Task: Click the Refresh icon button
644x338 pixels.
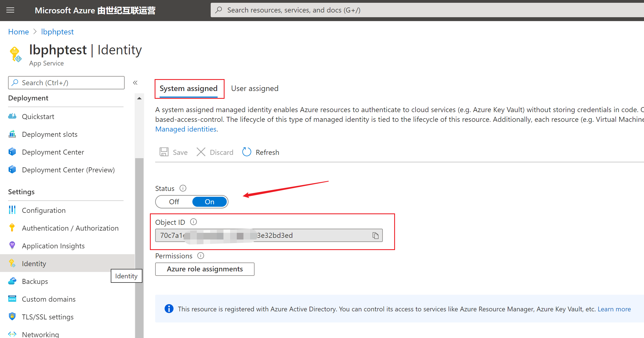Action: tap(246, 152)
